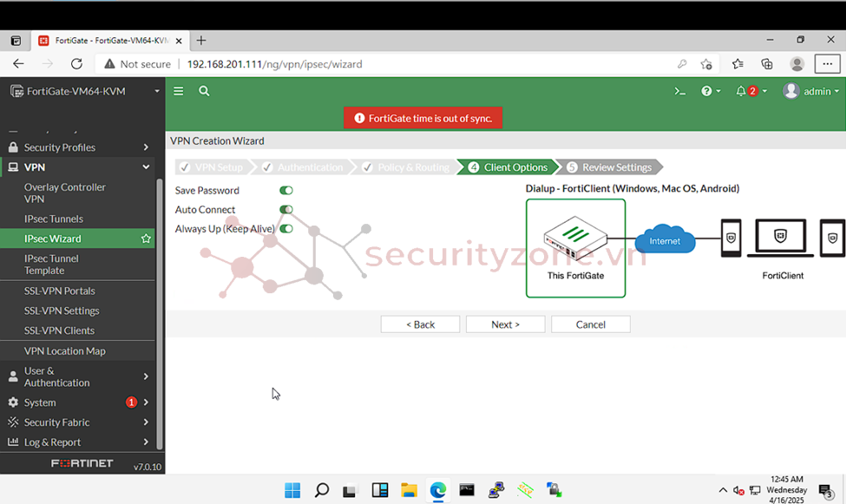Return to the Authentication step
This screenshot has height=504, width=846.
[303, 167]
